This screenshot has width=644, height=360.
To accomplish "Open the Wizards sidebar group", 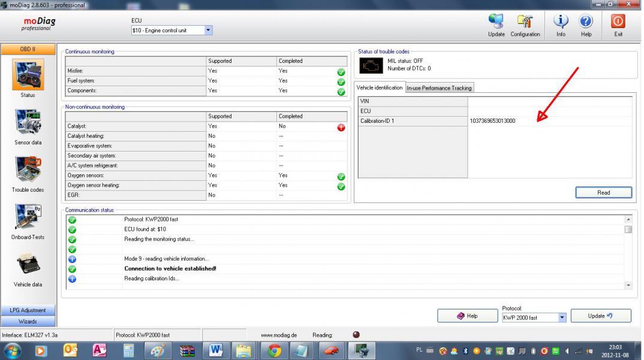I will coord(28,322).
